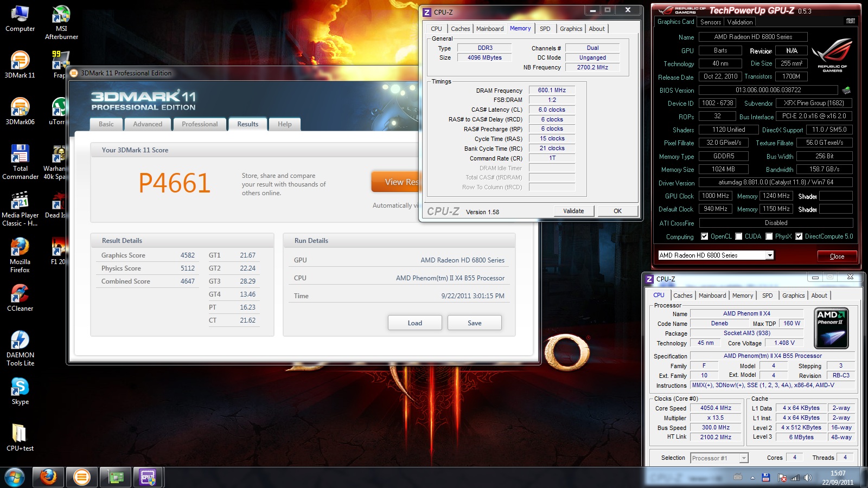The image size is (868, 488).
Task: Enable the CUDA checkbox in GPU-Z
Action: point(738,236)
